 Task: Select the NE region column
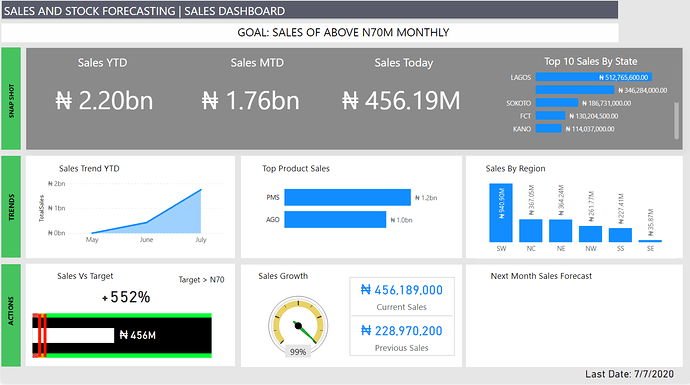tap(561, 231)
